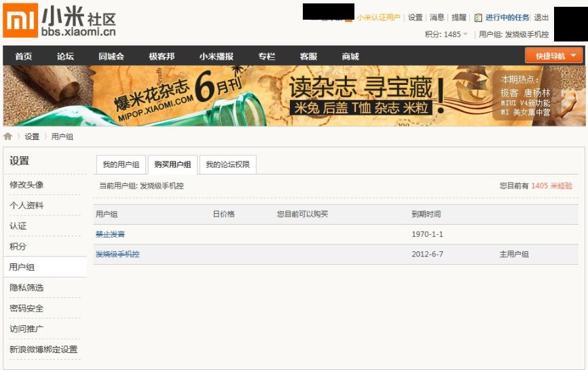The width and height of the screenshot is (588, 370).
Task: Click the 2012-6-7 expiry date cell
Action: click(428, 254)
